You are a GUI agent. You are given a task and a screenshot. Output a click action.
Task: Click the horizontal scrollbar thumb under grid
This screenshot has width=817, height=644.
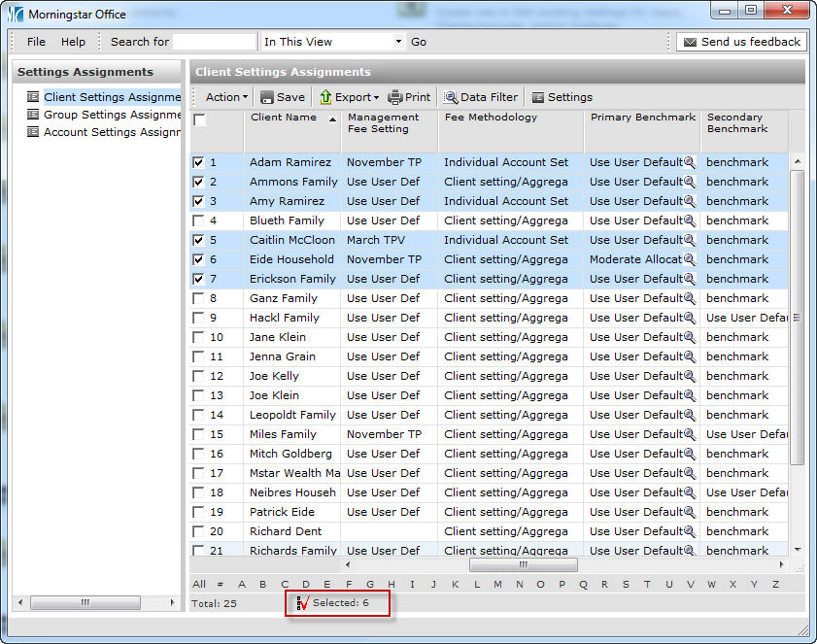coord(523,564)
